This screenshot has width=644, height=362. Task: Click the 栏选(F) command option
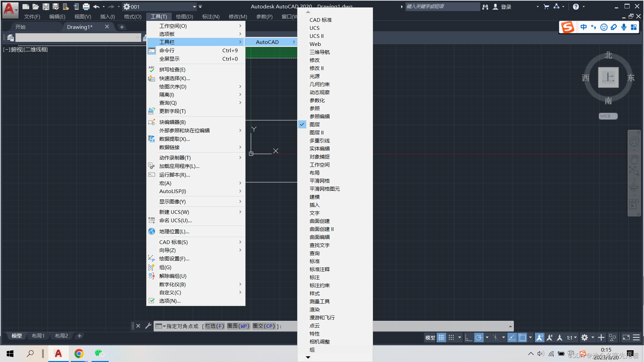click(214, 326)
